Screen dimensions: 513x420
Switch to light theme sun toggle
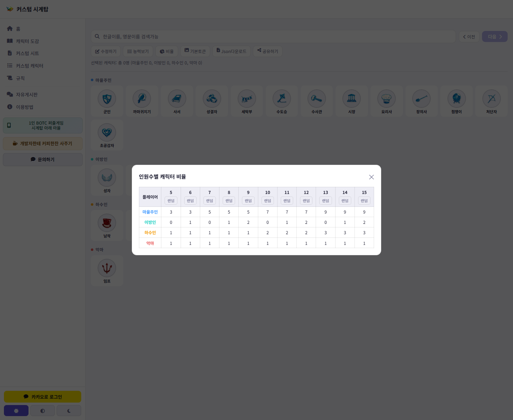point(16,410)
